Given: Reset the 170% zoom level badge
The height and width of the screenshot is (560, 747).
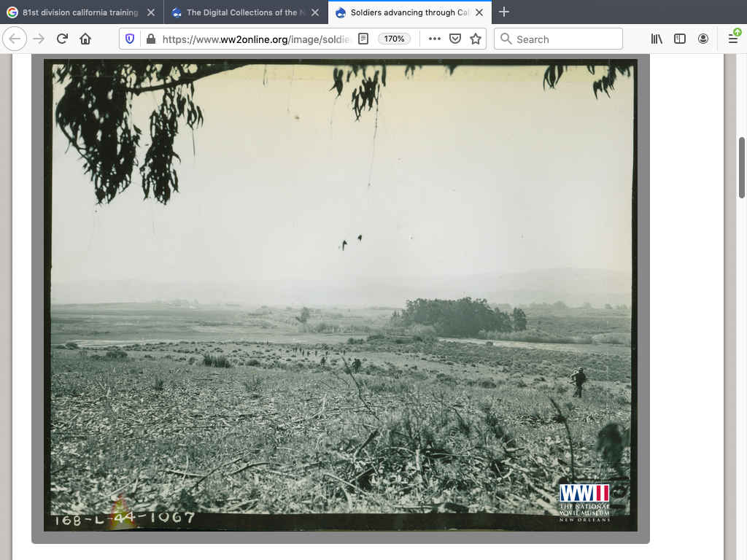Looking at the screenshot, I should pyautogui.click(x=394, y=39).
